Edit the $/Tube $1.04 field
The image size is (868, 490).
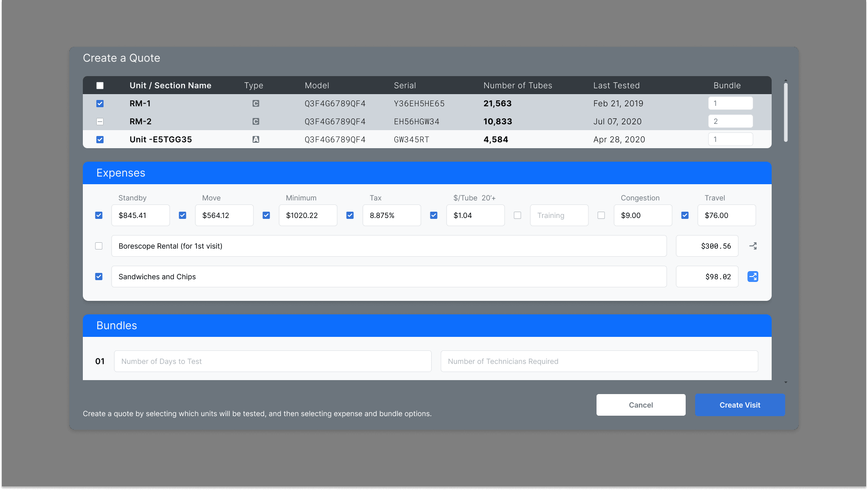(x=475, y=215)
